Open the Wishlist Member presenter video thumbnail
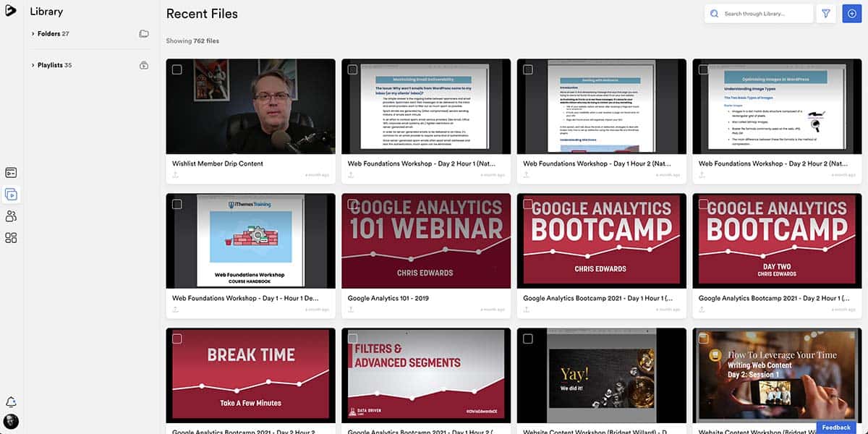The image size is (868, 434). (x=251, y=106)
